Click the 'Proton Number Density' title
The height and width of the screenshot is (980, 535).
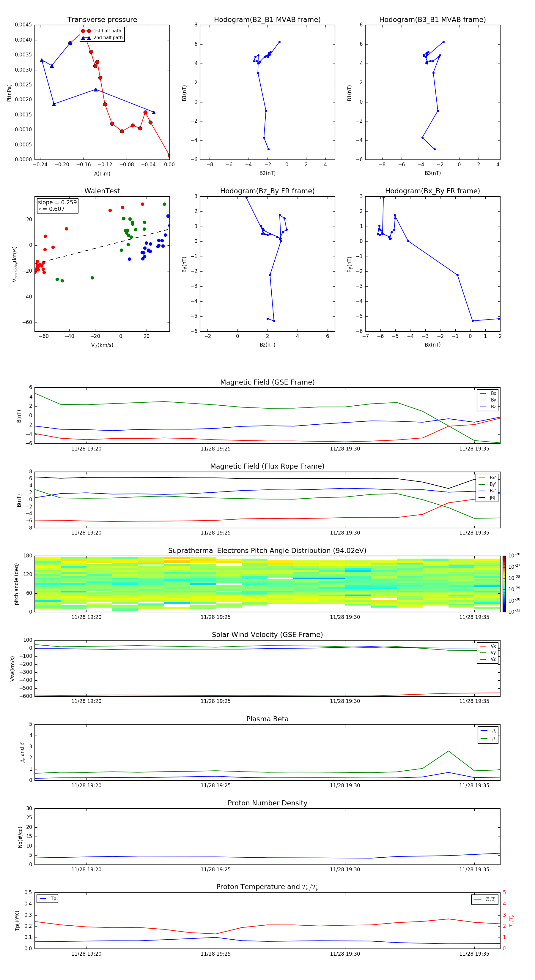[x=267, y=803]
